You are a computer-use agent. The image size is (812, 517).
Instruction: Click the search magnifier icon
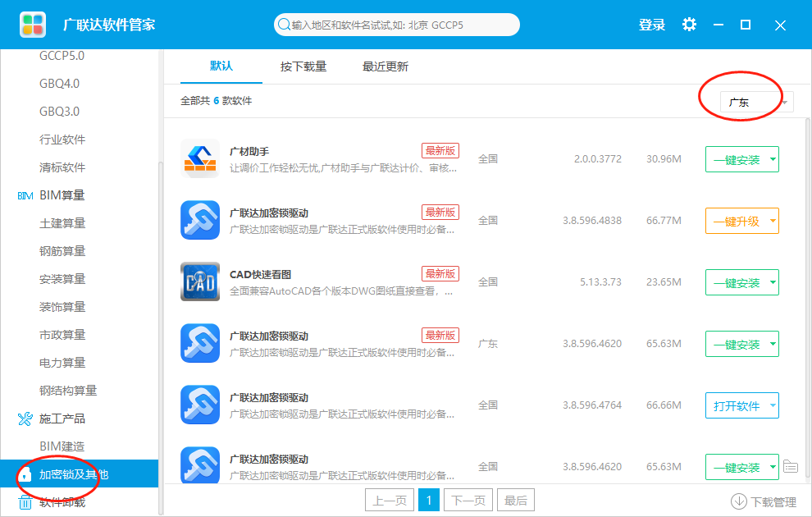click(x=284, y=25)
